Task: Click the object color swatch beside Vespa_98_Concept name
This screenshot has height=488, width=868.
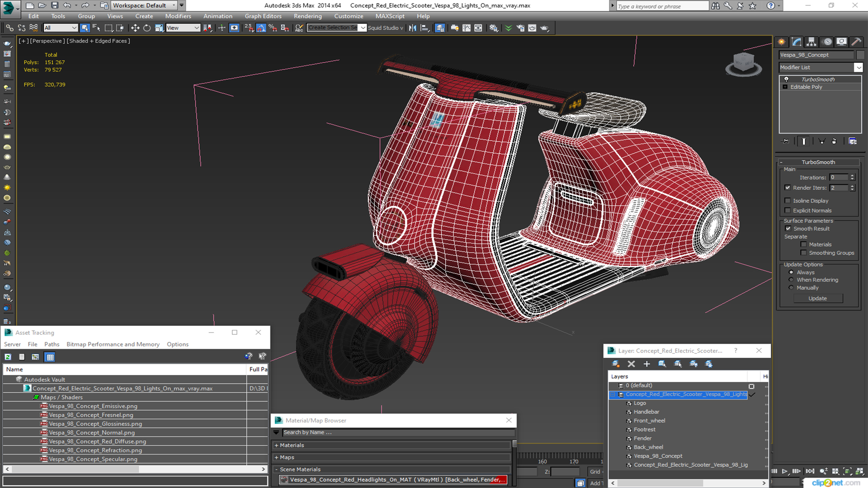Action: pos(860,55)
